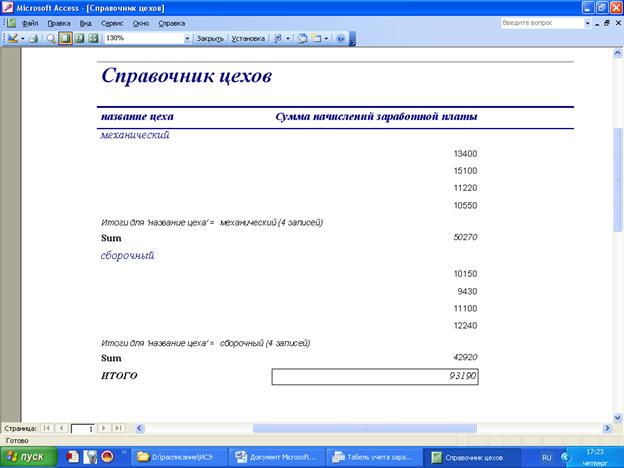Image resolution: width=624 pixels, height=468 pixels.
Task: Open the Правка menu
Action: coord(59,23)
